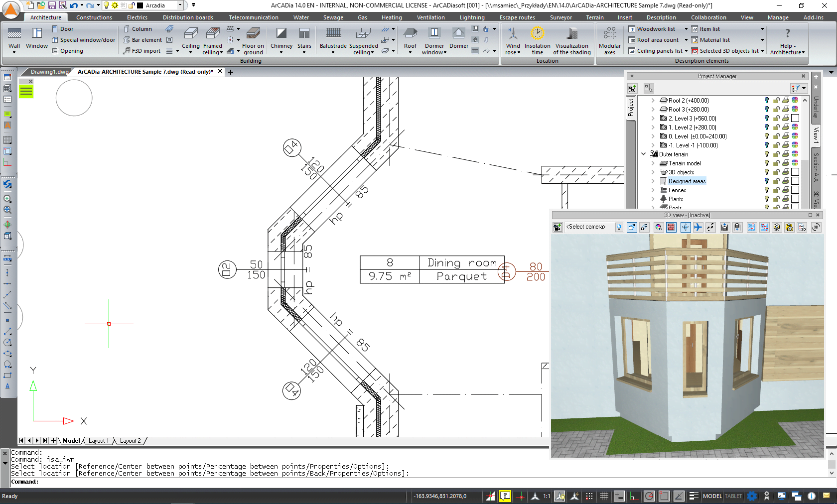Click the Command input line

click(x=418, y=482)
